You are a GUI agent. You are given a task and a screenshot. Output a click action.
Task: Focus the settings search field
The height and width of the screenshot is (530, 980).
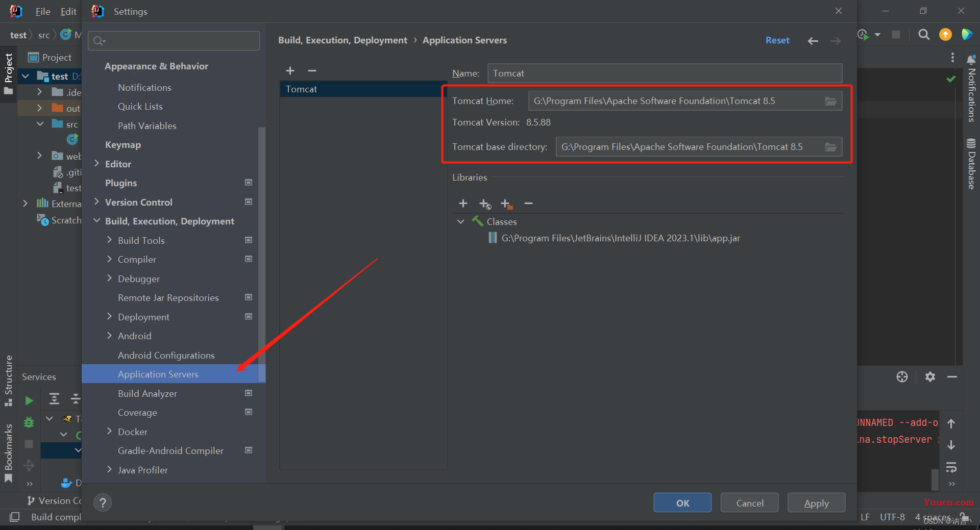coord(174,41)
